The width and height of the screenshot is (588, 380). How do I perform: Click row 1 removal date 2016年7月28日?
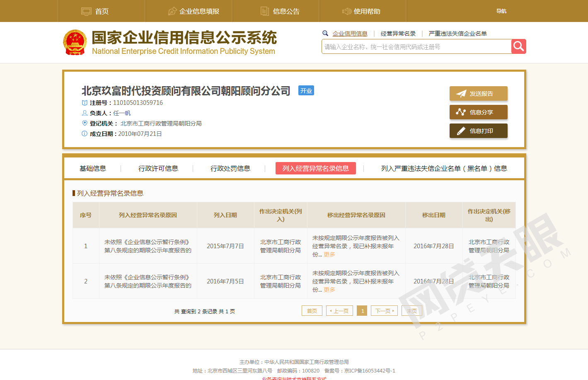(434, 246)
